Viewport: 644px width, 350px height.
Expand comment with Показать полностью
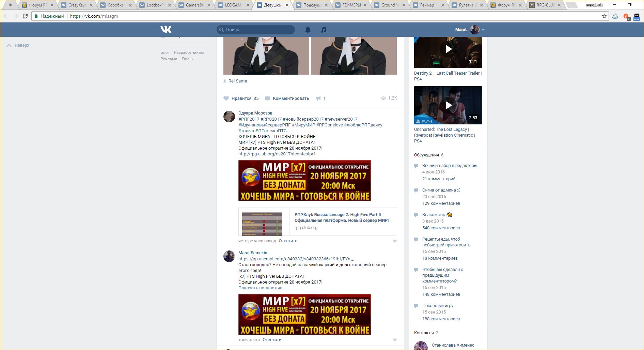pyautogui.click(x=262, y=288)
